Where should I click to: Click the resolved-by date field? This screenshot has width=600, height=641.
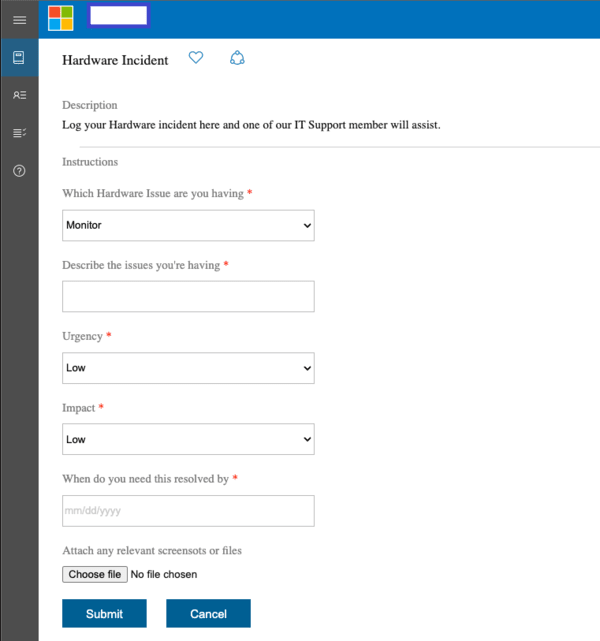click(x=188, y=511)
